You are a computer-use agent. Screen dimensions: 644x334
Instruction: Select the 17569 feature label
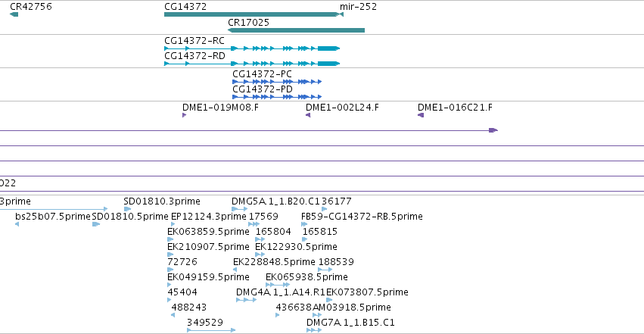pyautogui.click(x=263, y=217)
